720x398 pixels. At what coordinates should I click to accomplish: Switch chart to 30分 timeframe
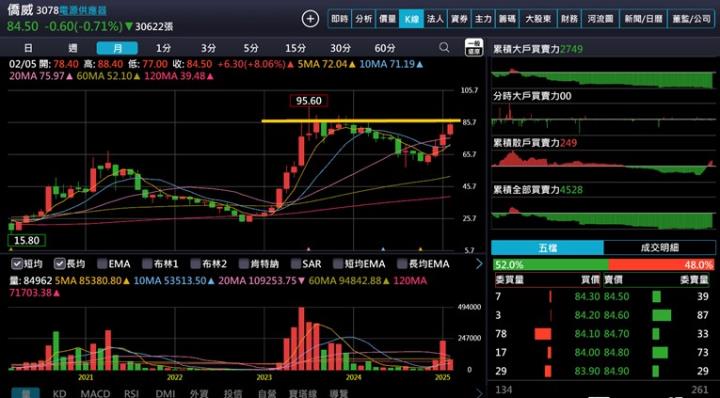[x=340, y=48]
